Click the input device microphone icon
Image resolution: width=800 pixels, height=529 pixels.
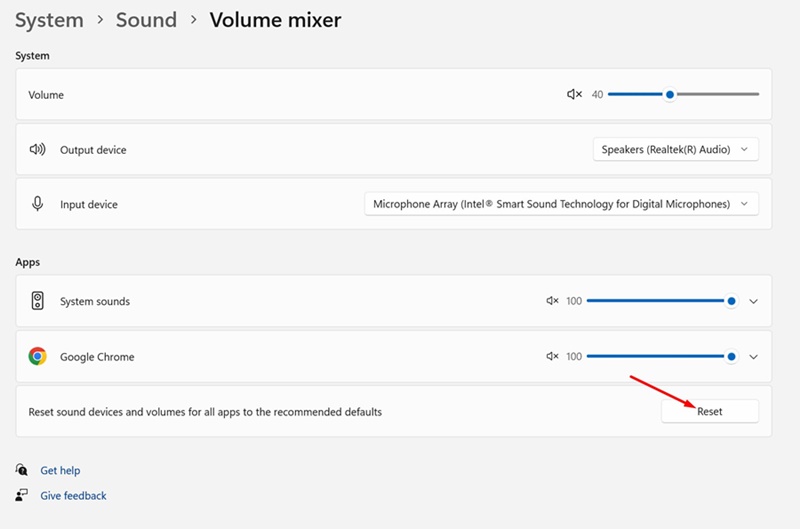tap(38, 204)
